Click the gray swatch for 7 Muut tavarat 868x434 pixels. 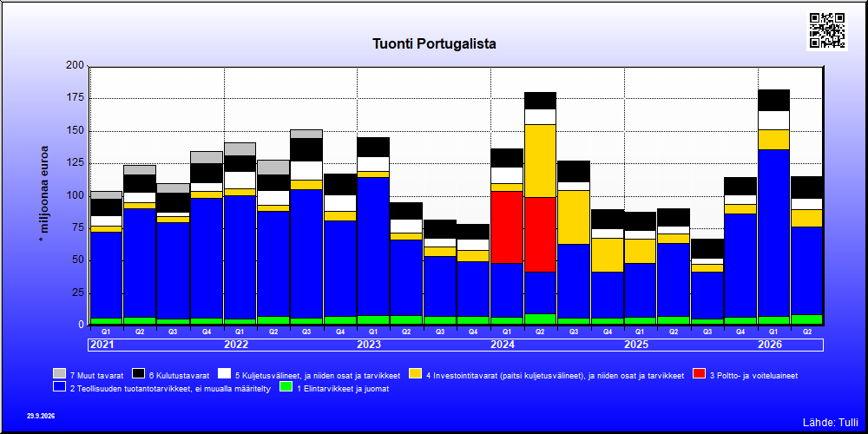[x=59, y=374]
